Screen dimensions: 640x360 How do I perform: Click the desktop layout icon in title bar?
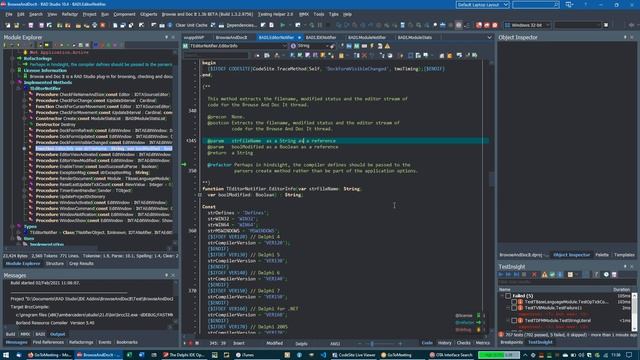[x=569, y=4]
